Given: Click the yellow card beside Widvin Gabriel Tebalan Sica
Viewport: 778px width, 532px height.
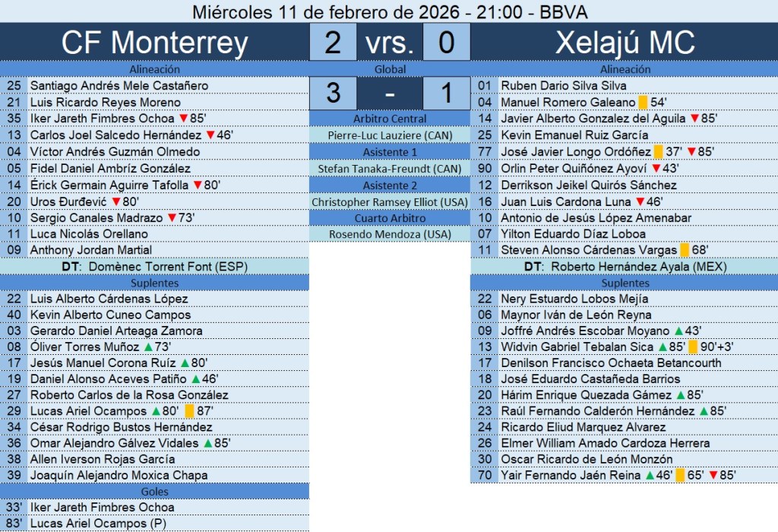Looking at the screenshot, I should [x=693, y=347].
